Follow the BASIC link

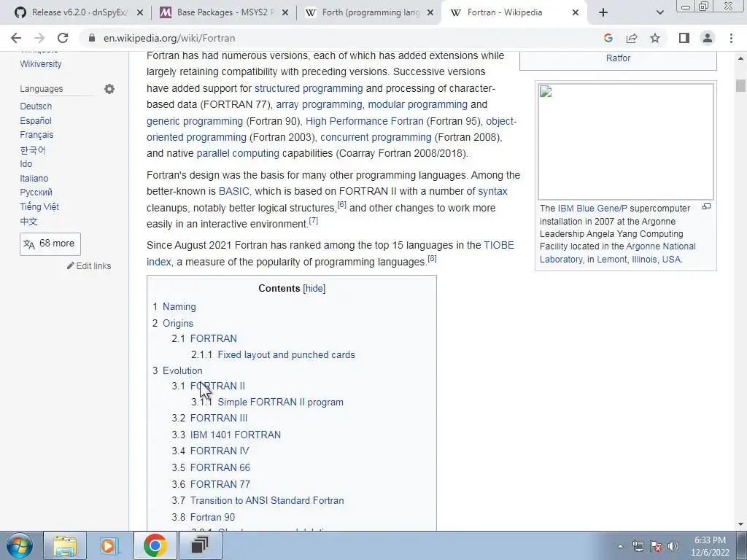[234, 192]
